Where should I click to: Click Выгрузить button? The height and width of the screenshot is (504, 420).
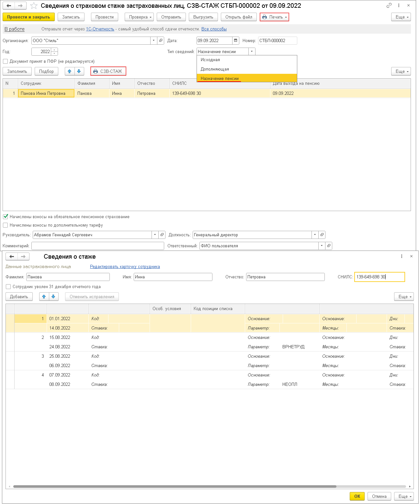[x=203, y=17]
